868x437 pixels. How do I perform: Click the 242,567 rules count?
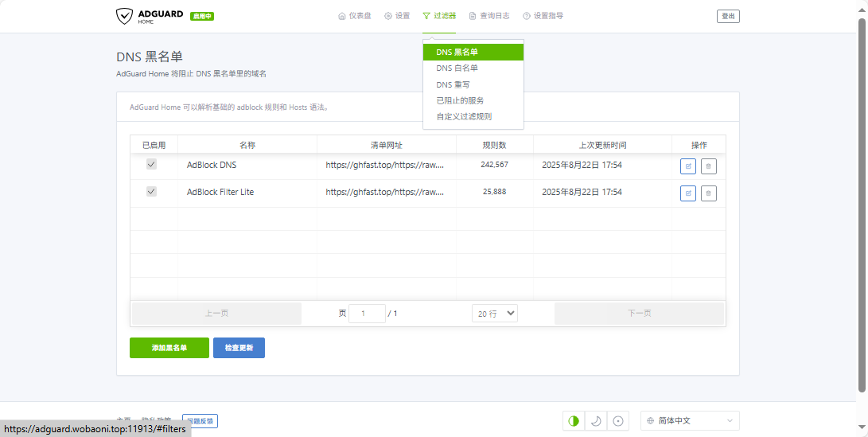coord(495,165)
